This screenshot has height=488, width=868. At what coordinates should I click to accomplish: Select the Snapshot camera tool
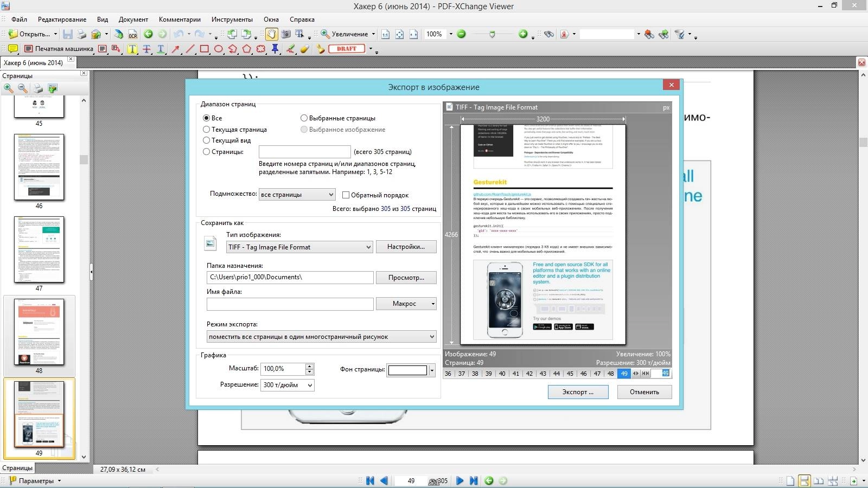(x=286, y=34)
